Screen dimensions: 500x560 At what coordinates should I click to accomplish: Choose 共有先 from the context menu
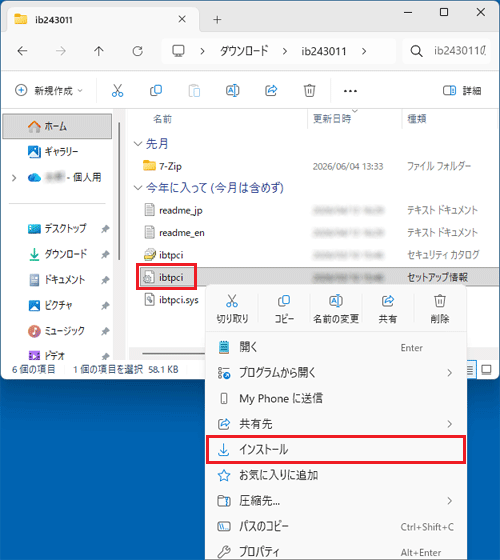click(x=336, y=424)
